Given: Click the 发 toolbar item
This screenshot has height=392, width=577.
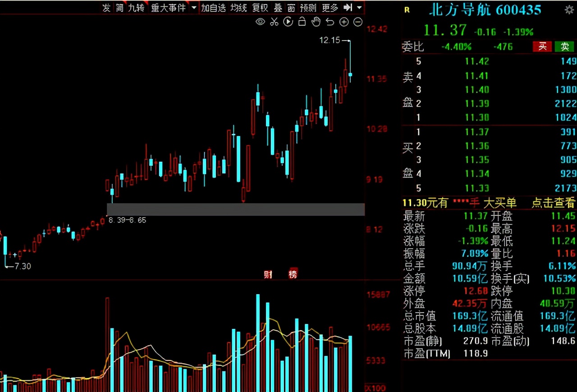Looking at the screenshot, I should [x=106, y=8].
